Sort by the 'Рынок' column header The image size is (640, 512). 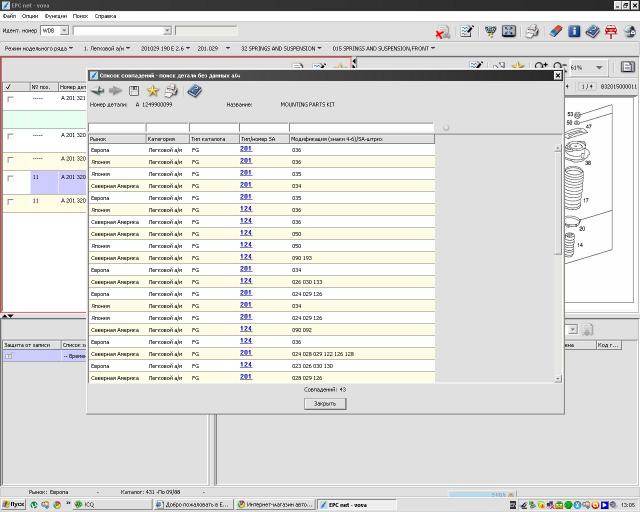(118, 139)
